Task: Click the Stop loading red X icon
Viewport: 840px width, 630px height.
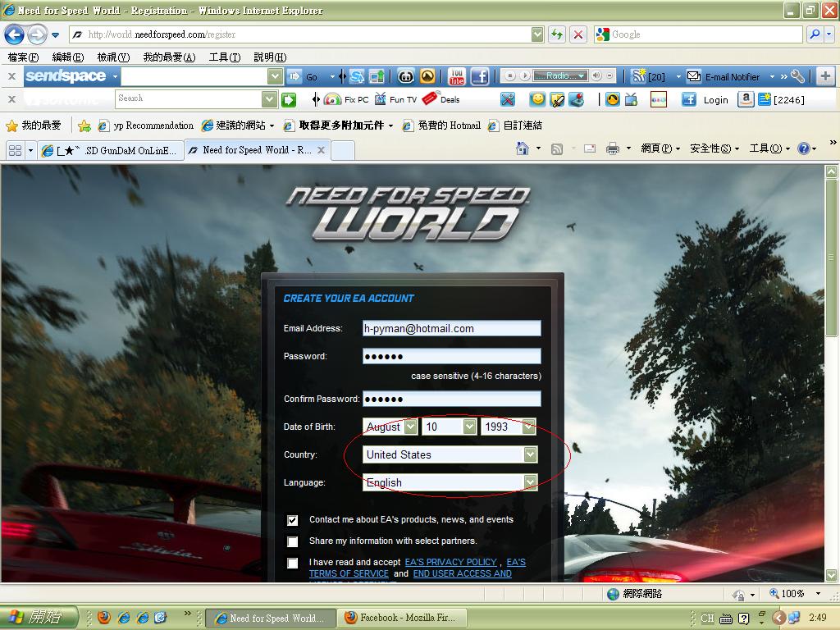Action: pos(578,34)
